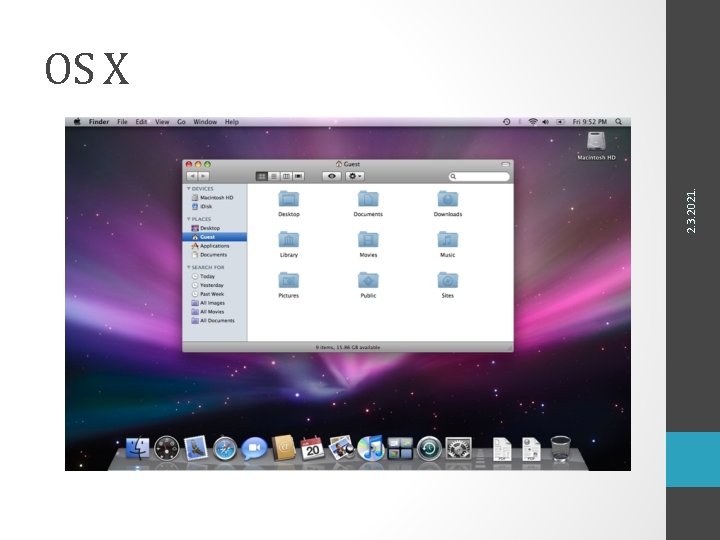Click the Quick Look eye button
This screenshot has width=720, height=540.
(332, 176)
